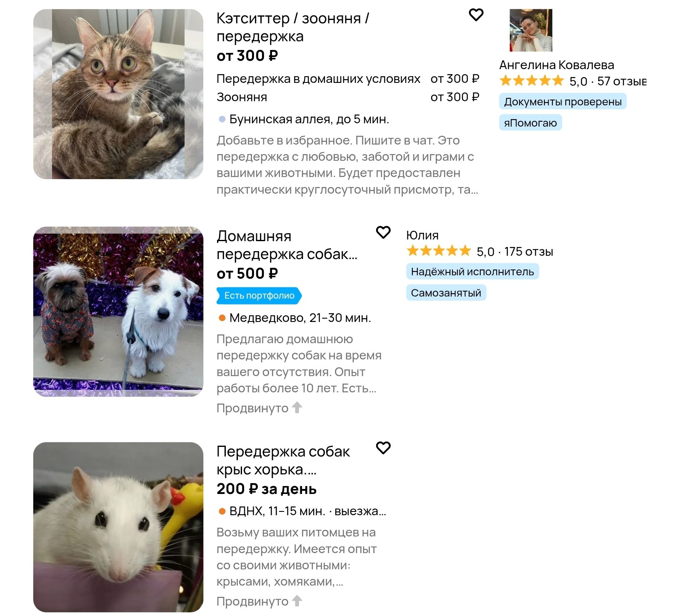Open seller name Ангелина Ковалева

click(557, 65)
